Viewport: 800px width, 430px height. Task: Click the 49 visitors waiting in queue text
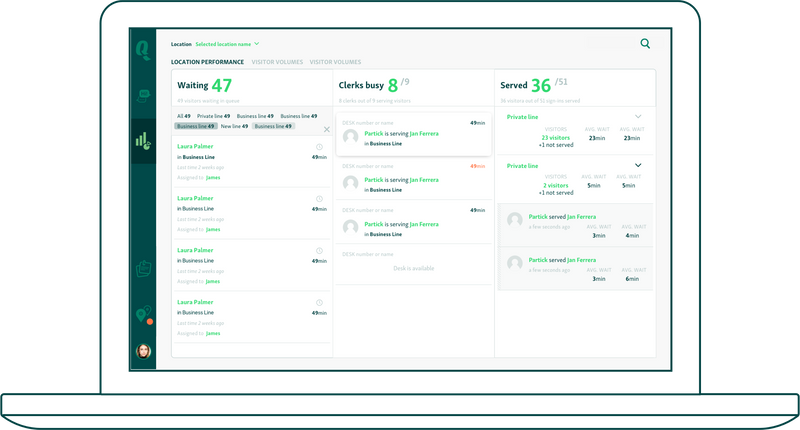(x=208, y=101)
